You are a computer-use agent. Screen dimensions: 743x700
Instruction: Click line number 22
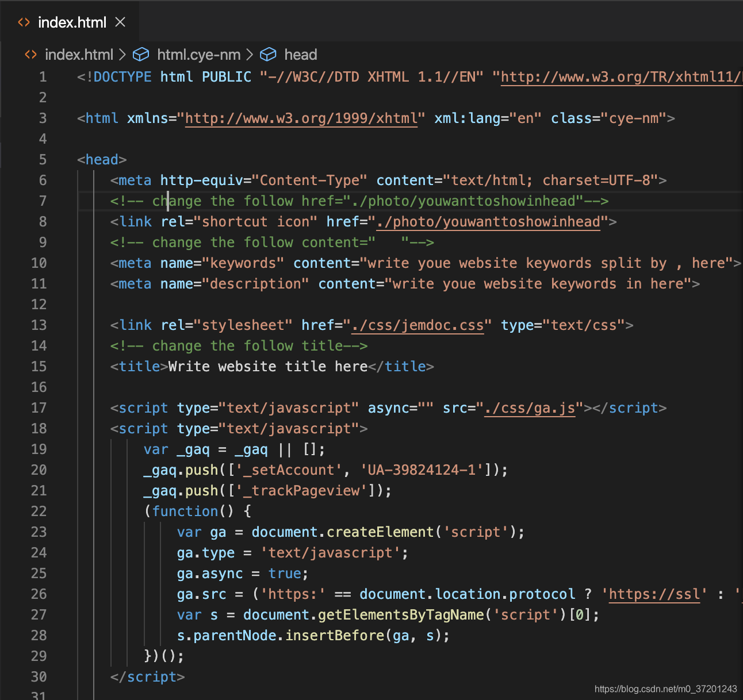pyautogui.click(x=39, y=511)
